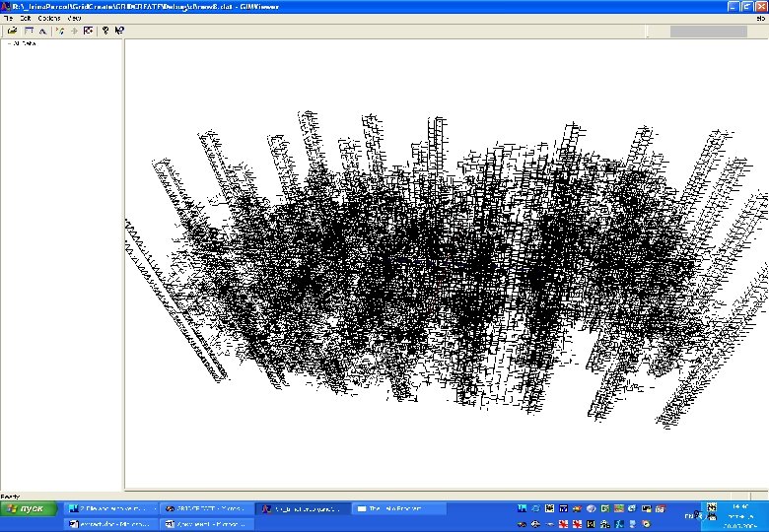Open the View menu
Viewport: 769px width, 532px height.
[x=75, y=18]
